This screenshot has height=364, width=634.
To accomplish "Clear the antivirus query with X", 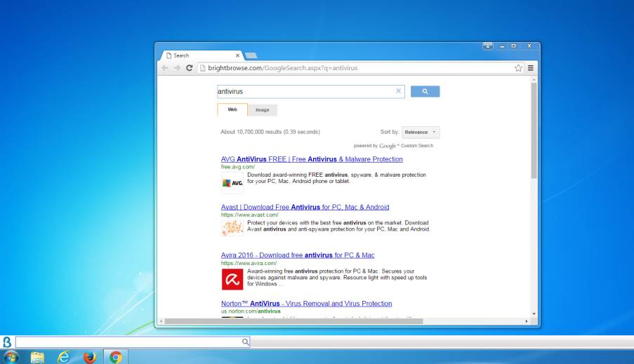I will pyautogui.click(x=398, y=91).
